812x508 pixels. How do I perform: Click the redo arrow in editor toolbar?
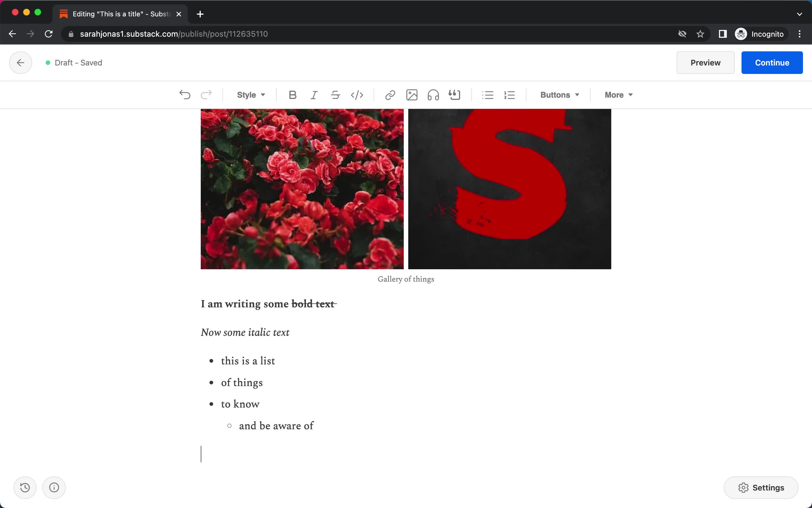[x=206, y=95]
